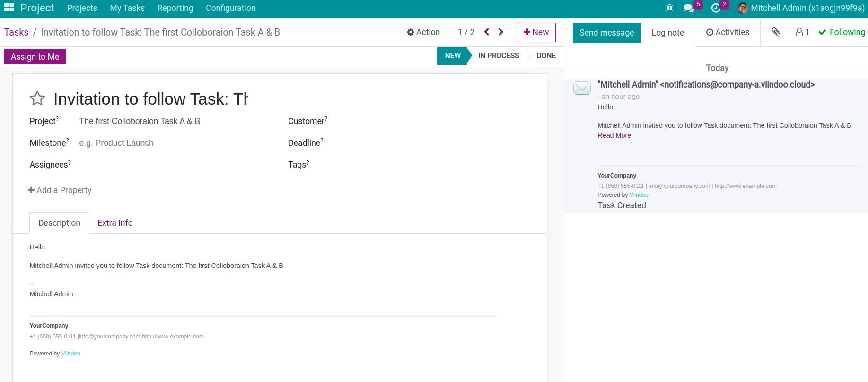Image resolution: width=868 pixels, height=382 pixels.
Task: Open the Action gear dropdown
Action: (423, 32)
